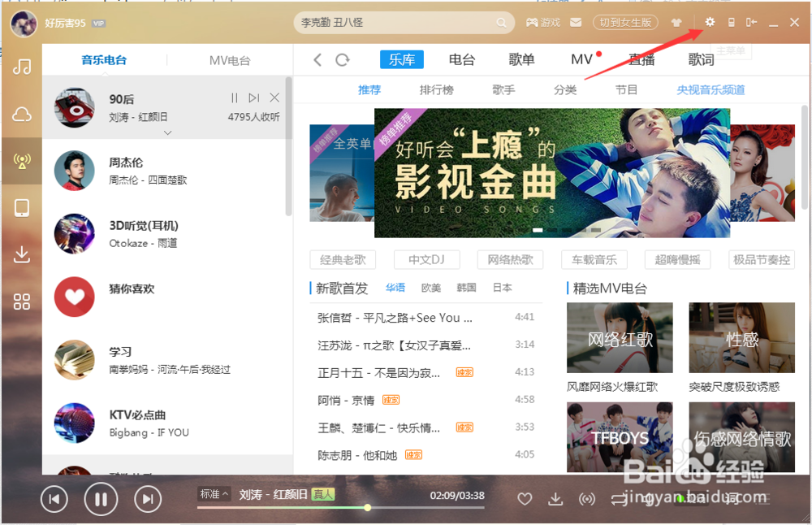Open the download manager sidebar icon
Image resolution: width=812 pixels, height=525 pixels.
(22, 254)
